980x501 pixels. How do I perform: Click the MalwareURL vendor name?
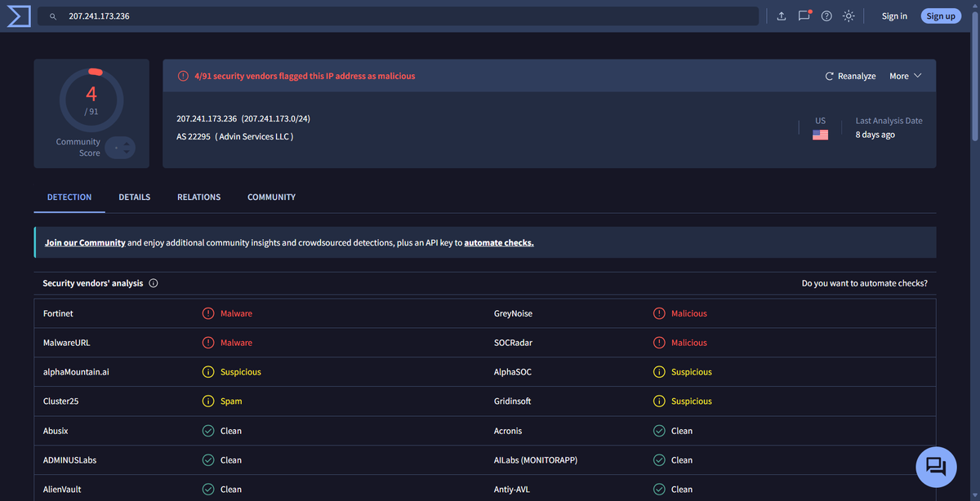(x=67, y=343)
